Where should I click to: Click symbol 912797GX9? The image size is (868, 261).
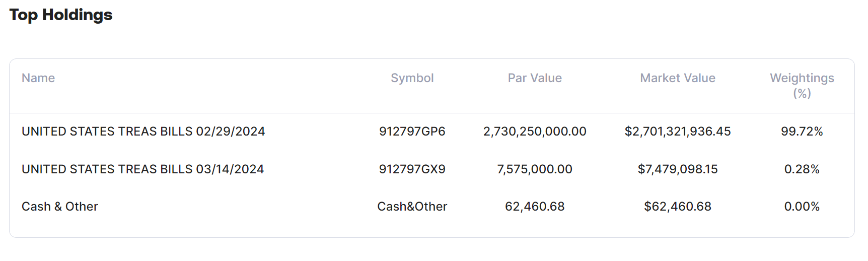click(x=412, y=169)
